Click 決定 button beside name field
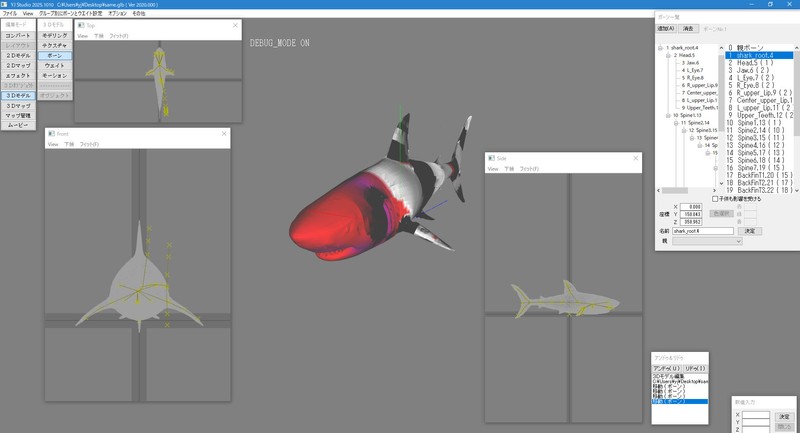This screenshot has width=800, height=433. point(749,231)
